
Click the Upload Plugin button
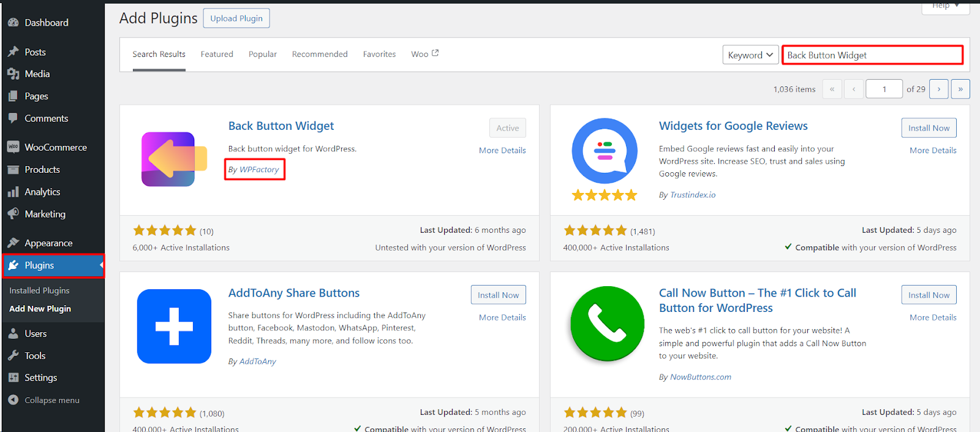click(236, 18)
